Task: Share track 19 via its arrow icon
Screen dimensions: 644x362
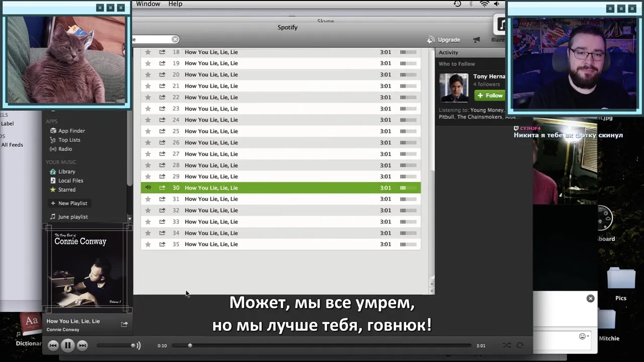Action: pyautogui.click(x=162, y=63)
